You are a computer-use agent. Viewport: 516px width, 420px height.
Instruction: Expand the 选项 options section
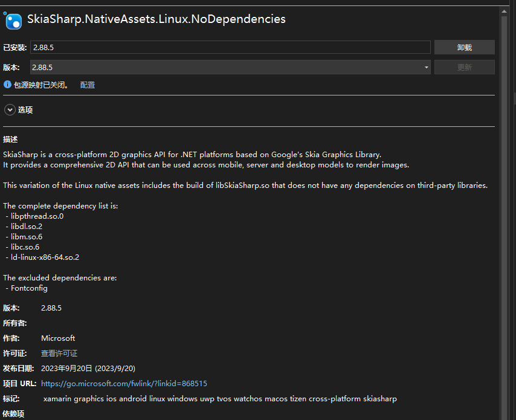[10, 109]
